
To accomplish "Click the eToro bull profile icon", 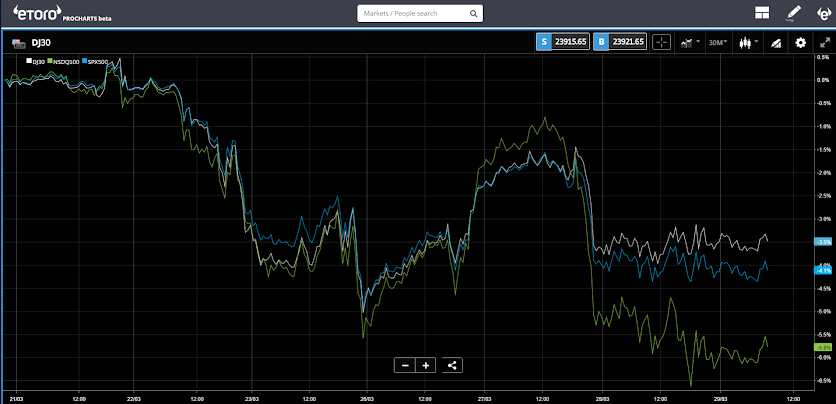I will (x=824, y=13).
